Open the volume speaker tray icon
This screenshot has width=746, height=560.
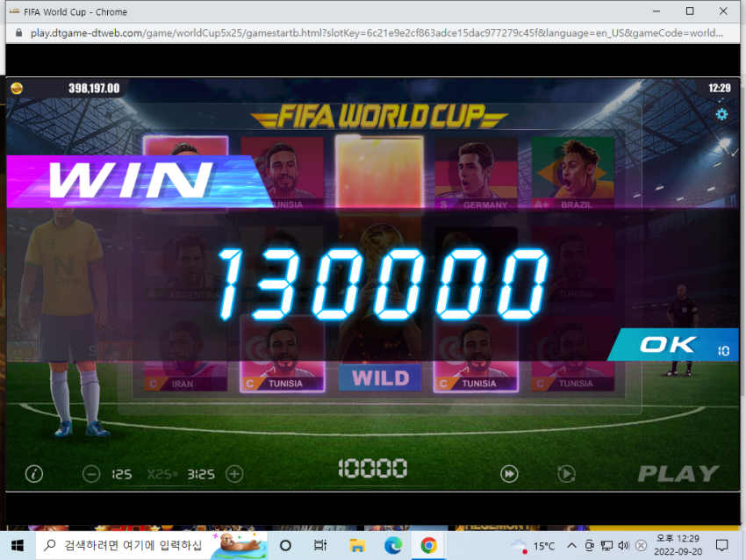point(623,546)
